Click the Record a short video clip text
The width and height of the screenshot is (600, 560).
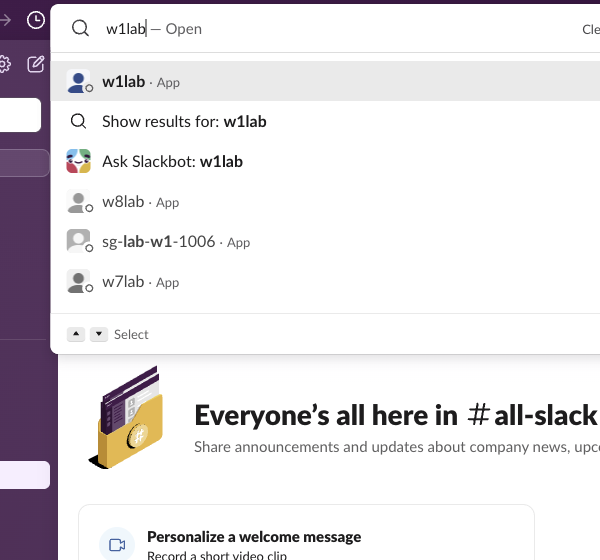(217, 555)
